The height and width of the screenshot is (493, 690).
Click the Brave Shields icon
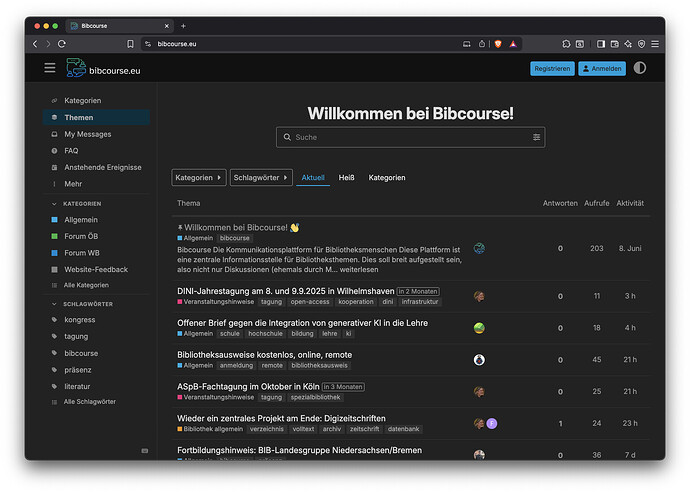[x=498, y=44]
